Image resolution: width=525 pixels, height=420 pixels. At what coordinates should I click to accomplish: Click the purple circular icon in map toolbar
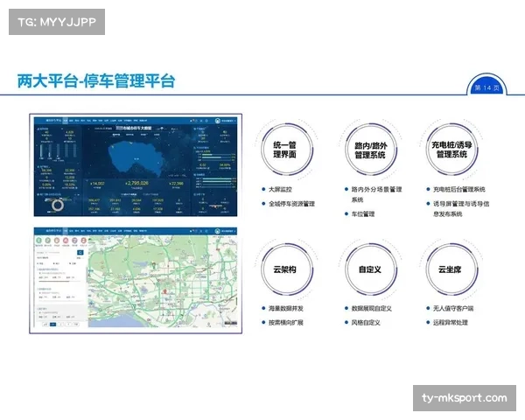tap(74, 240)
